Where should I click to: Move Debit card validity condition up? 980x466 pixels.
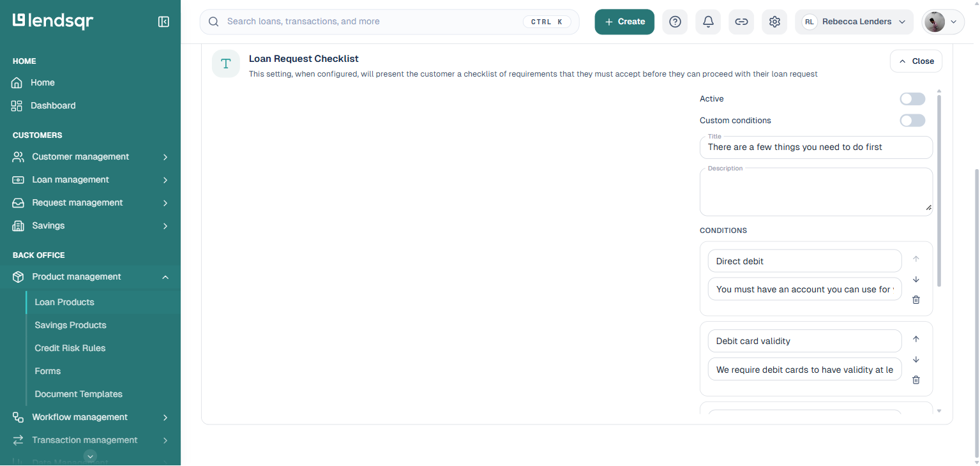(x=916, y=339)
